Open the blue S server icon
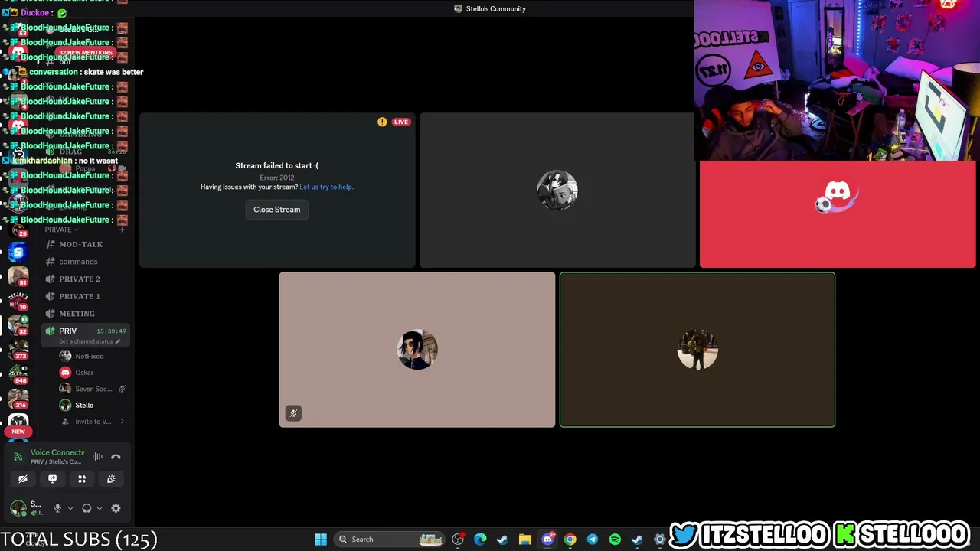Viewport: 980px width, 551px height. [x=18, y=252]
